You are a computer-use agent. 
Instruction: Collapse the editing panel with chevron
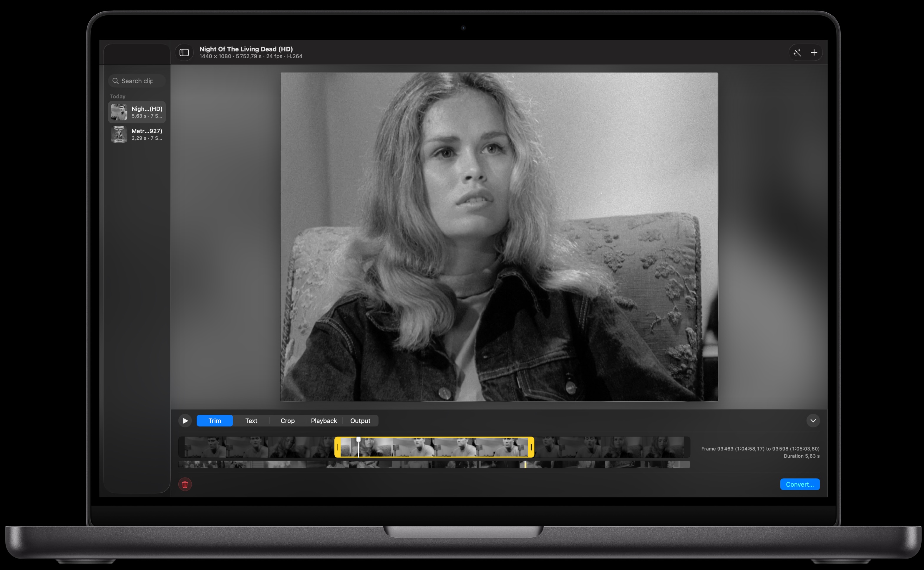coord(813,421)
